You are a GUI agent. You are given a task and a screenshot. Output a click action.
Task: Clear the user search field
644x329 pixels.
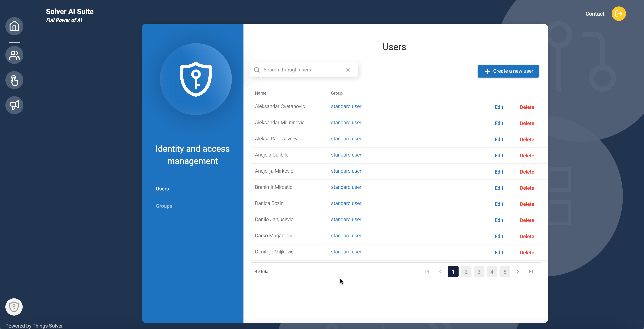348,70
